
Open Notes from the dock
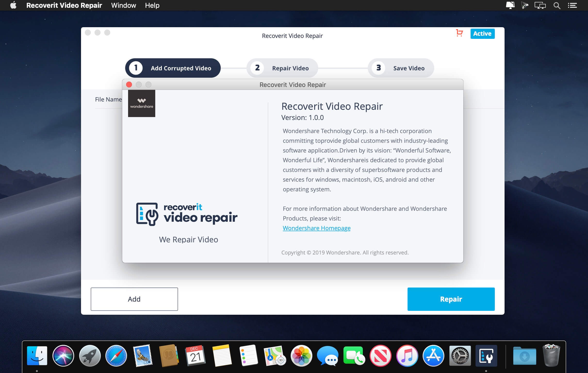click(222, 356)
